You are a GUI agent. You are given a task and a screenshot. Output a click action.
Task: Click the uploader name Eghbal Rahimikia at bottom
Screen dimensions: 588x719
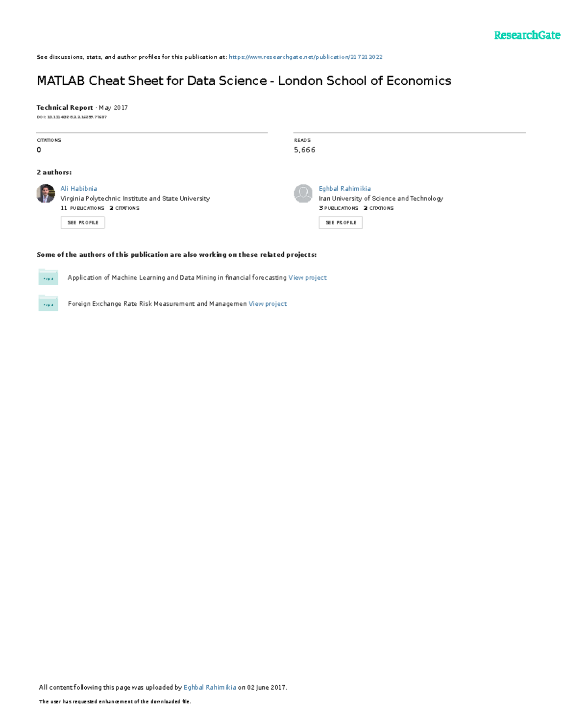point(210,687)
